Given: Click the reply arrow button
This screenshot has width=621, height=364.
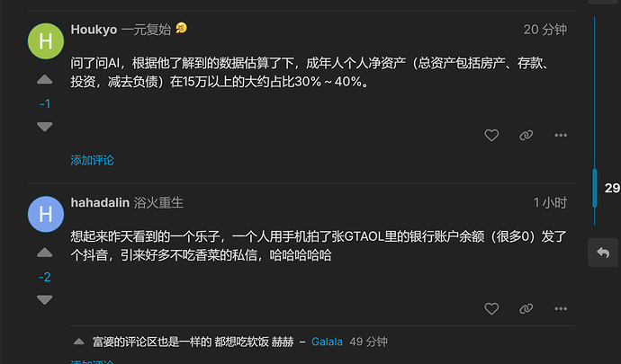Looking at the screenshot, I should click(x=603, y=253).
